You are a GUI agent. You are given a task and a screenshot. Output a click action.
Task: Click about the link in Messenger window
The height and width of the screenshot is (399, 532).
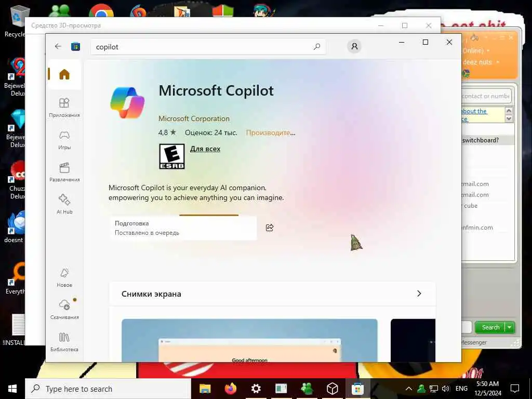474,111
